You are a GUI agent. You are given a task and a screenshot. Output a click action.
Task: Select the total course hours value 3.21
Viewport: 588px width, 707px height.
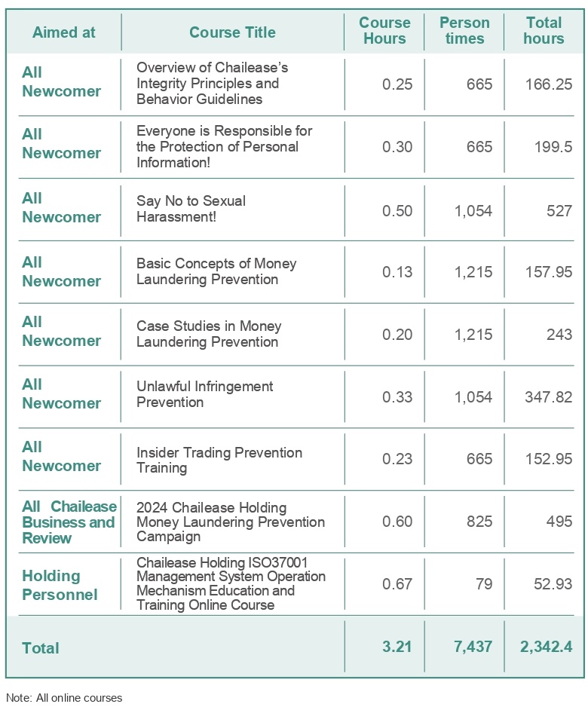click(397, 647)
